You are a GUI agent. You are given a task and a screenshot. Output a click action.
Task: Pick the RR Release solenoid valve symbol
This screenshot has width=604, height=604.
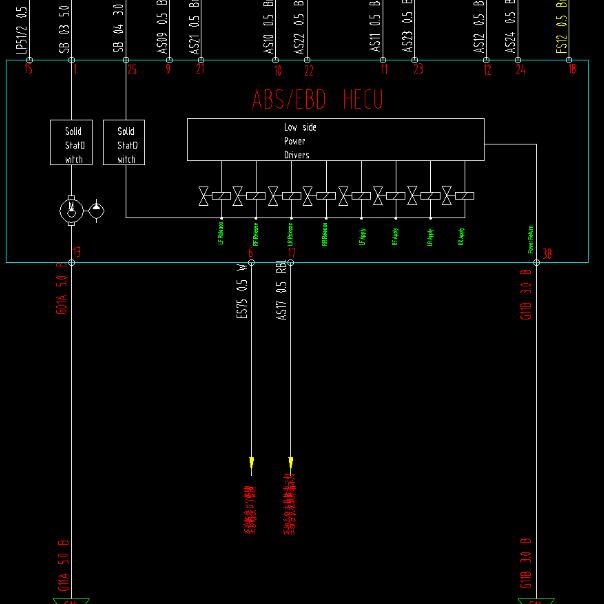(x=319, y=196)
